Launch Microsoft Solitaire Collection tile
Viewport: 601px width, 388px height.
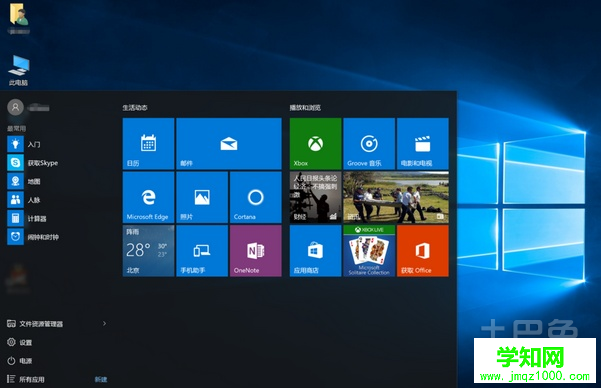point(369,251)
